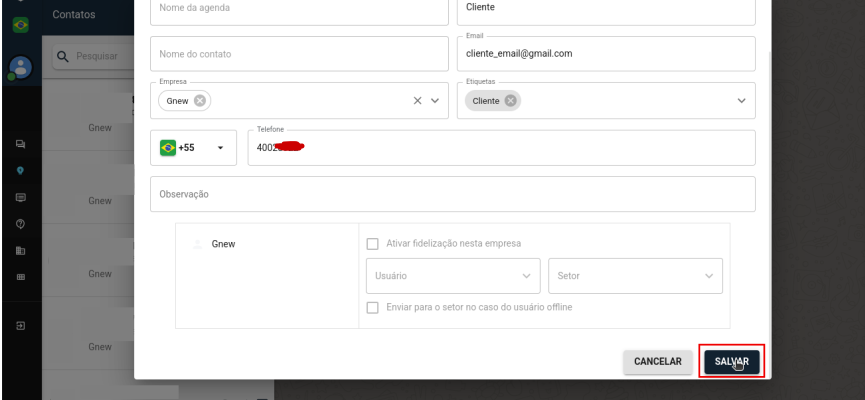Open the +55 country code selector

(194, 148)
